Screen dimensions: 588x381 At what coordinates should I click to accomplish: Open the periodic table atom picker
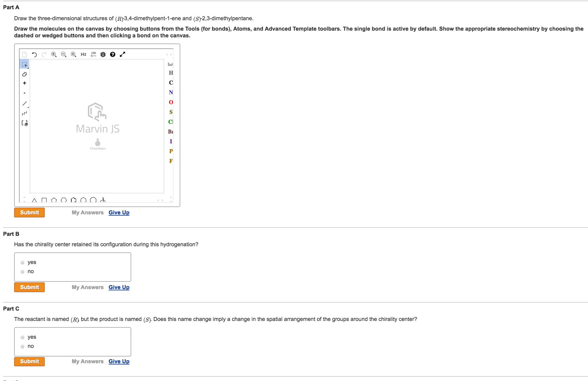(170, 64)
